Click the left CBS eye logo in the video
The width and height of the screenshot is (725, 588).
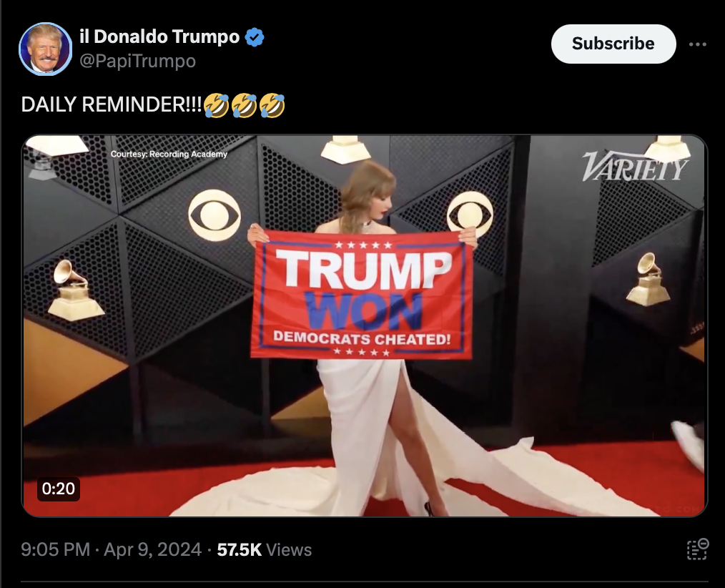(x=214, y=215)
